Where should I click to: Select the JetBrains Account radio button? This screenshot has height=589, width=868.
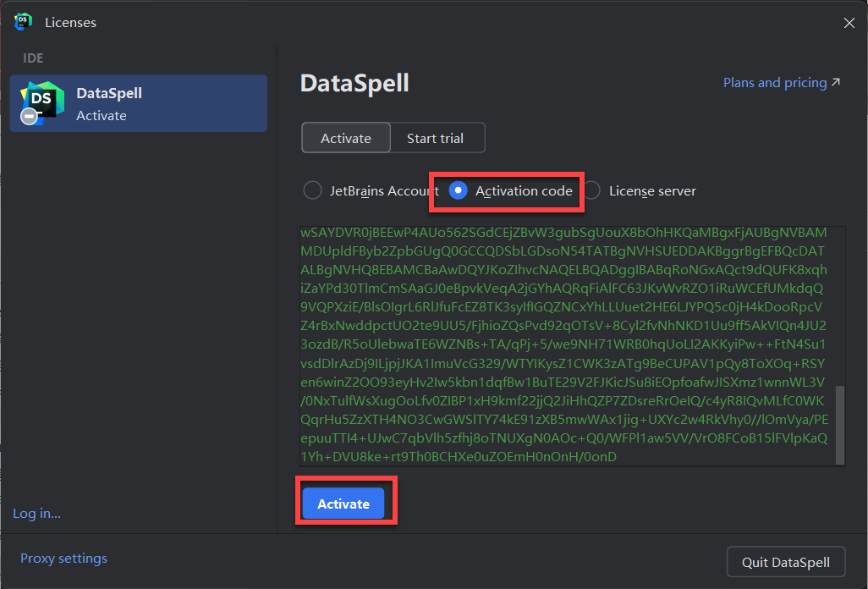[312, 191]
